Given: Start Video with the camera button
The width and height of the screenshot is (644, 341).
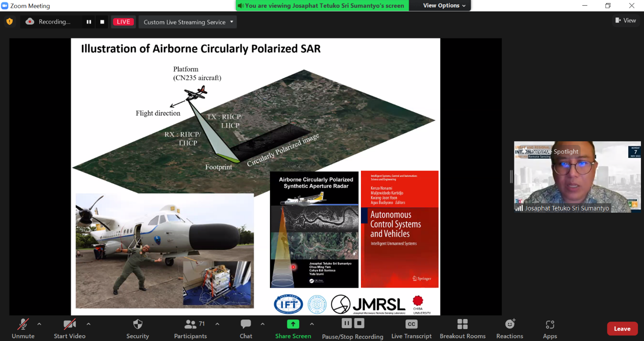Looking at the screenshot, I should pos(70,324).
